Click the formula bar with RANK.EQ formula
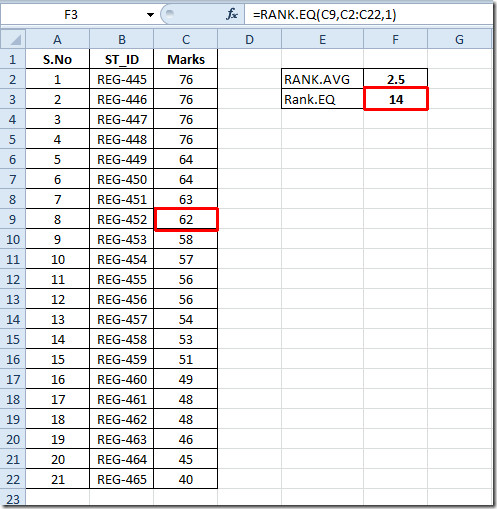Screen dimensions: 497x509 pos(368,15)
